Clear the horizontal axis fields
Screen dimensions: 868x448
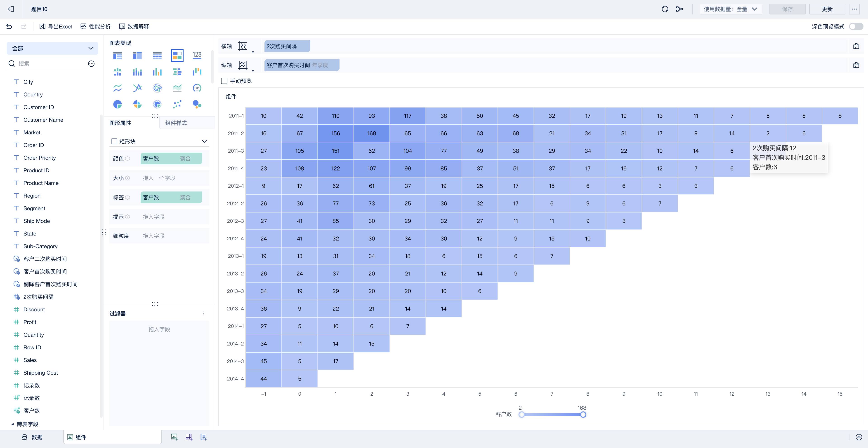(x=856, y=46)
